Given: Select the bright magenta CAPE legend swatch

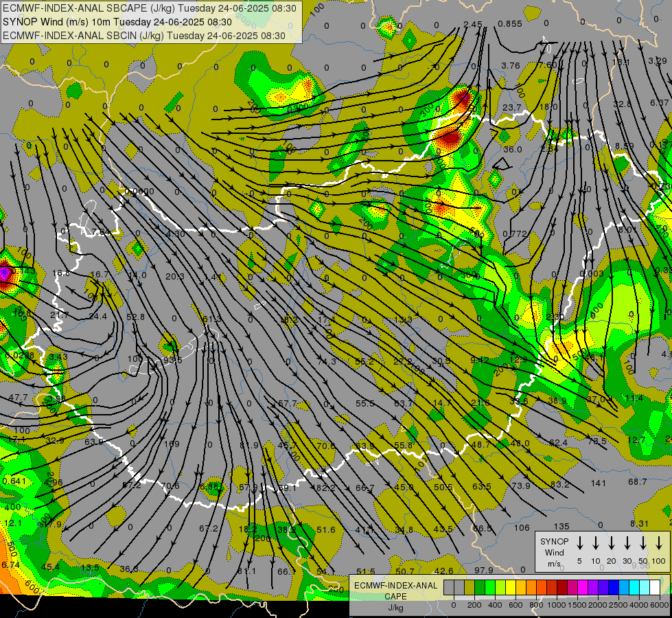Looking at the screenshot, I should (583, 588).
